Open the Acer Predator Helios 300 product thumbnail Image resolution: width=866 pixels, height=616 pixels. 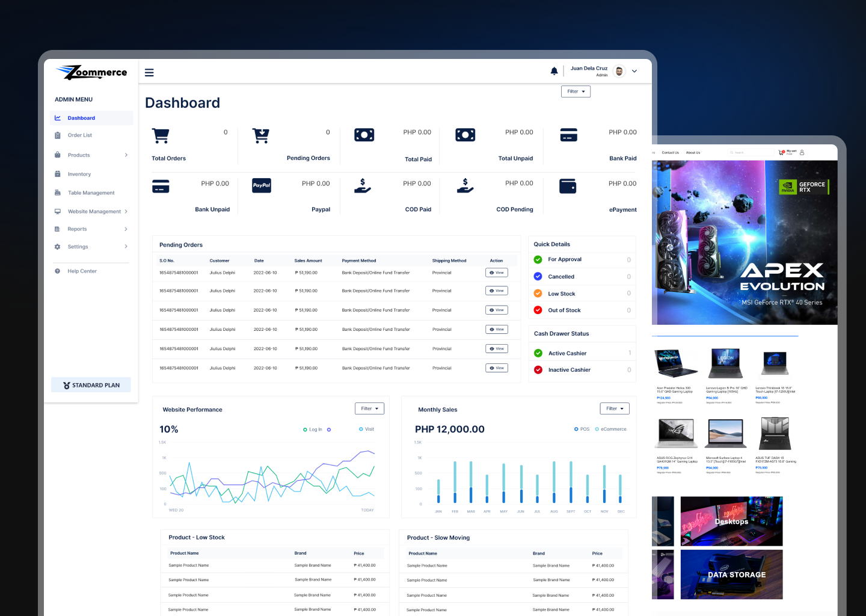tap(677, 363)
